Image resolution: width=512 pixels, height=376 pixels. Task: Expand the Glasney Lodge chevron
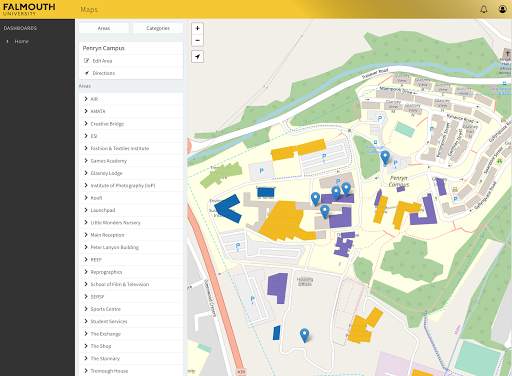[86, 173]
